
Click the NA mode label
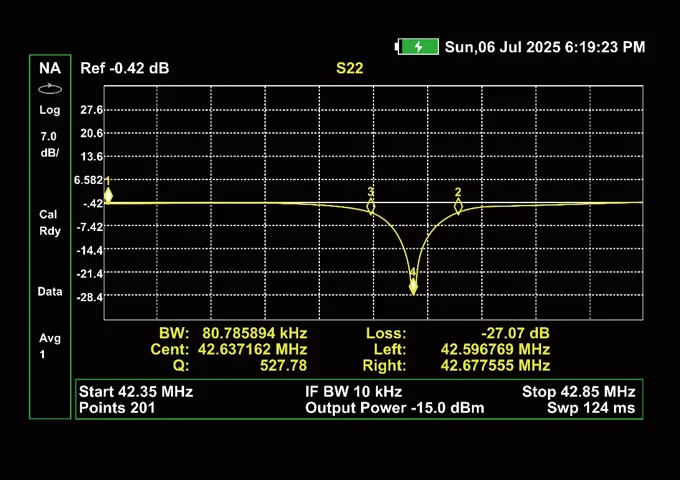click(50, 68)
